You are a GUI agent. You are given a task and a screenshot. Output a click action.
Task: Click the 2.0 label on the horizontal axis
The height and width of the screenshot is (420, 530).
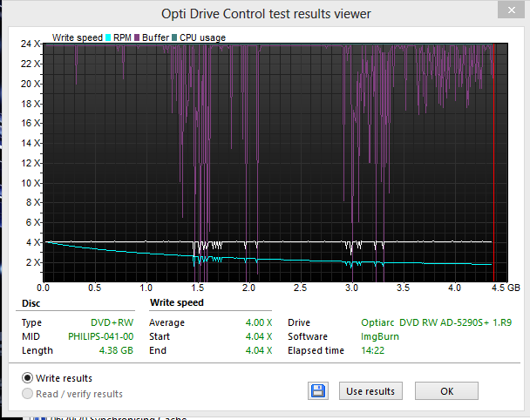point(248,288)
